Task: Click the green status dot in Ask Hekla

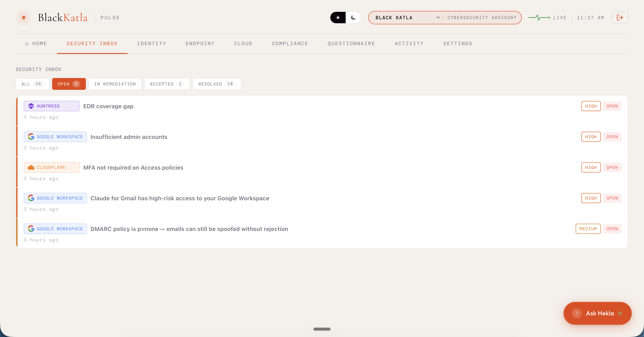Action: pyautogui.click(x=620, y=313)
